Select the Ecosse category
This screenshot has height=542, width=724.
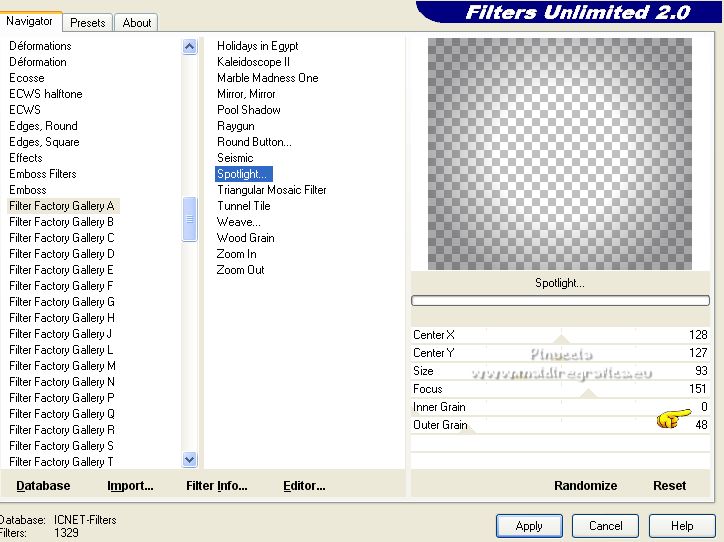27,78
